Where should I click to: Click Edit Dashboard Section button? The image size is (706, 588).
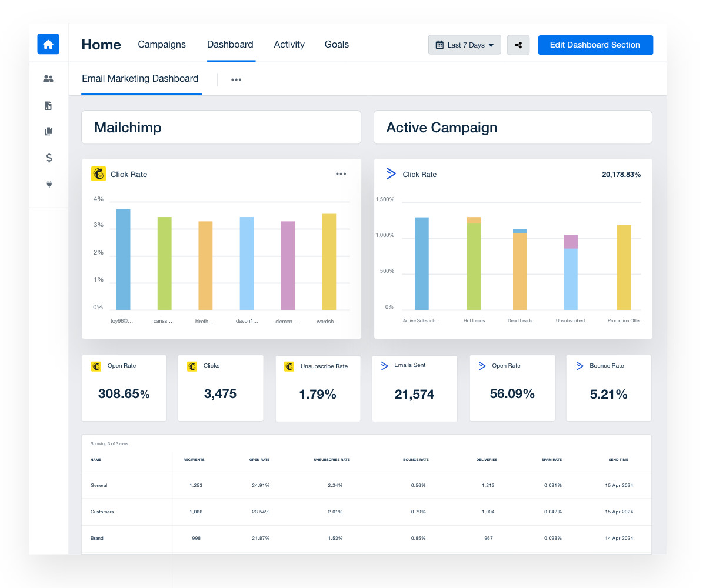point(595,45)
